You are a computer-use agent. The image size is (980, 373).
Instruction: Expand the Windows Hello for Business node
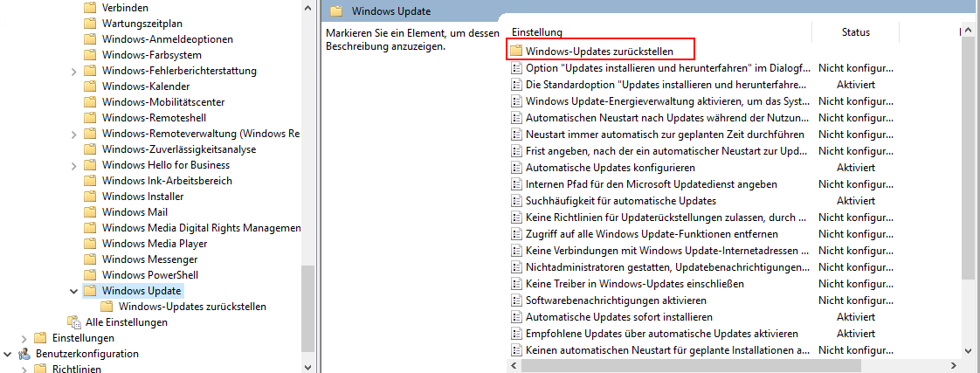[x=74, y=165]
